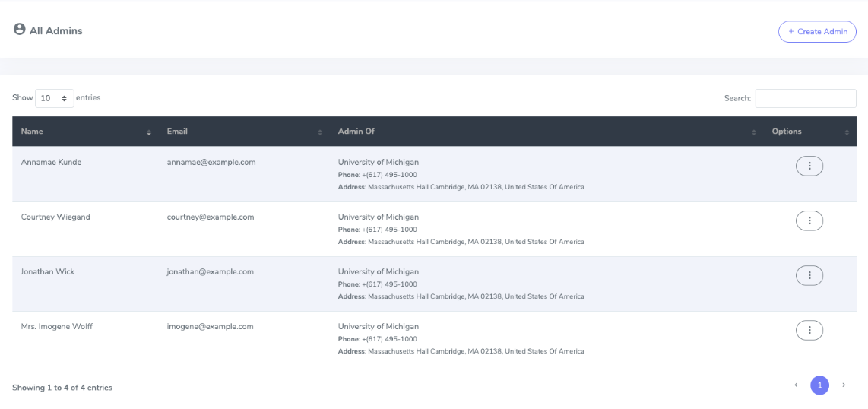Open options menu for Courtney Wiegand
Screen dimensions: 868x409
(x=809, y=220)
